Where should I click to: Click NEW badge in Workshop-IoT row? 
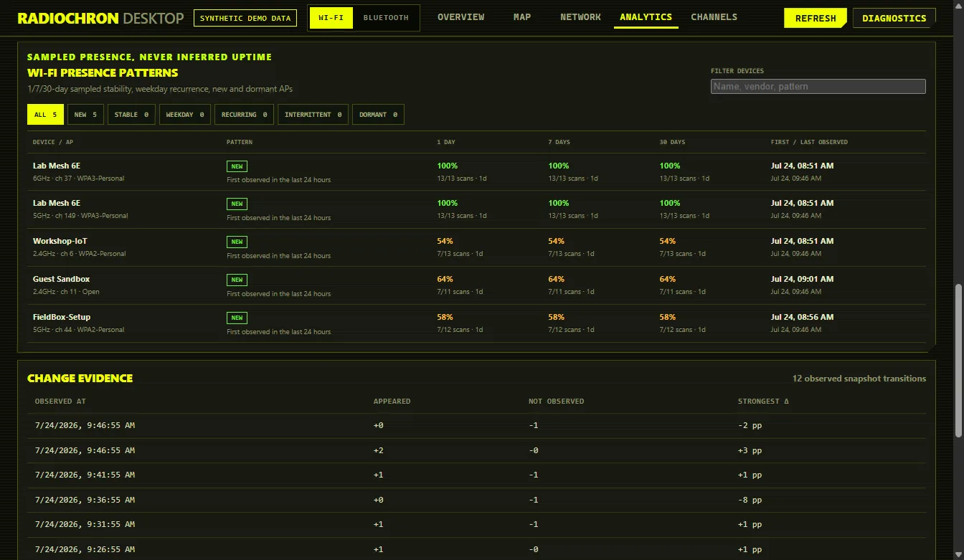(x=237, y=242)
